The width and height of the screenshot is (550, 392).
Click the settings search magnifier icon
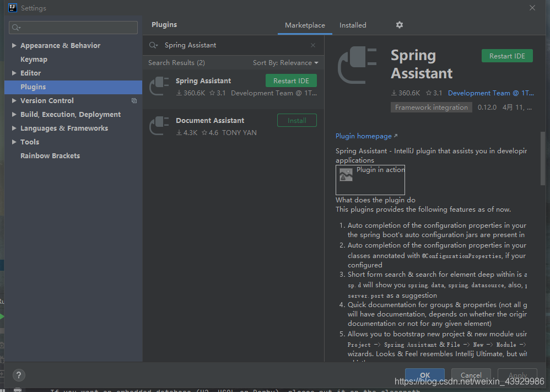(16, 28)
